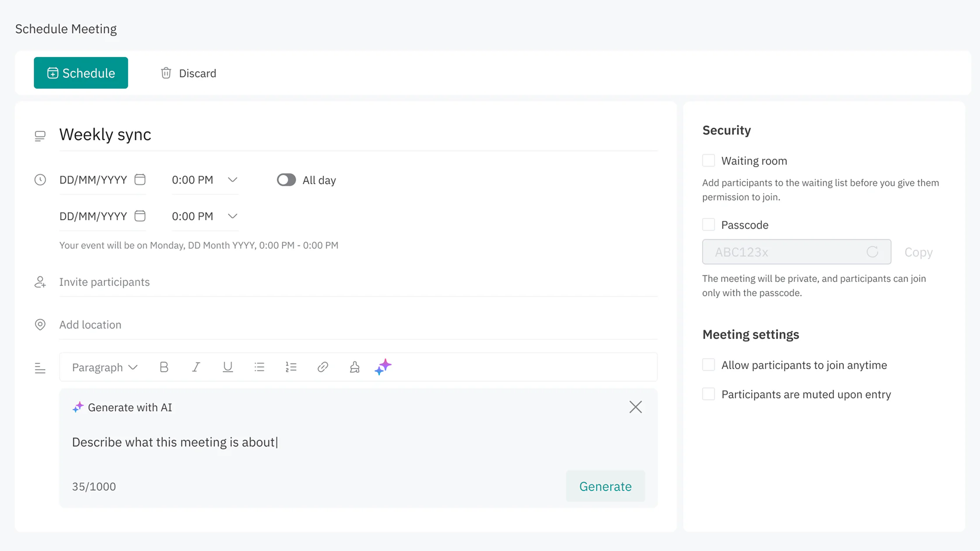Click the Schedule Meeting page title
The image size is (980, 551).
point(66,29)
